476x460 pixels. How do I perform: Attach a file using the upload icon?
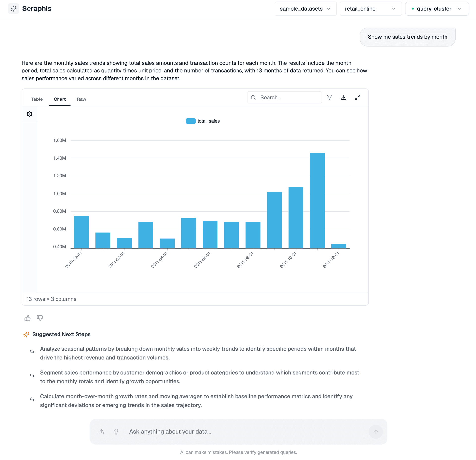pyautogui.click(x=101, y=432)
